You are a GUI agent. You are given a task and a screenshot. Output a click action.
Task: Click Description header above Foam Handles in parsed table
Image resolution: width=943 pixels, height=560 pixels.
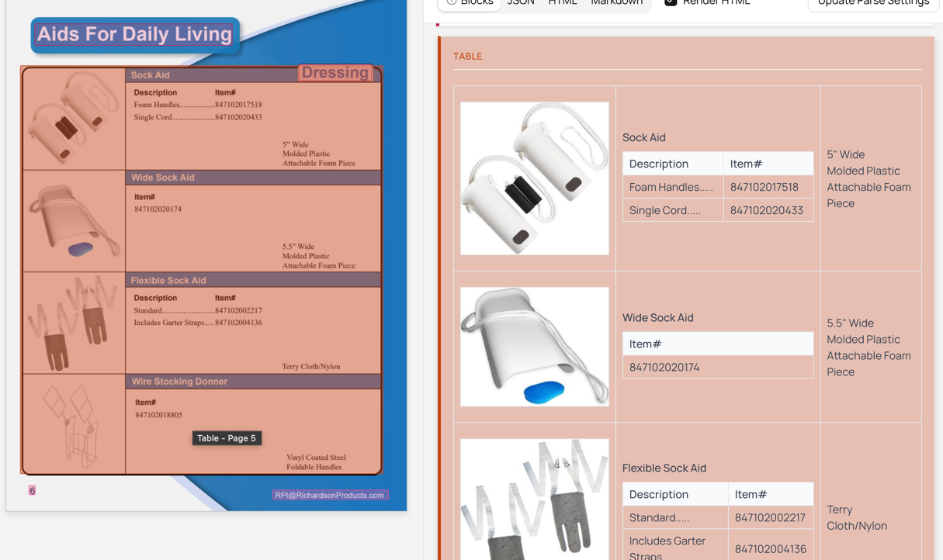[673, 164]
